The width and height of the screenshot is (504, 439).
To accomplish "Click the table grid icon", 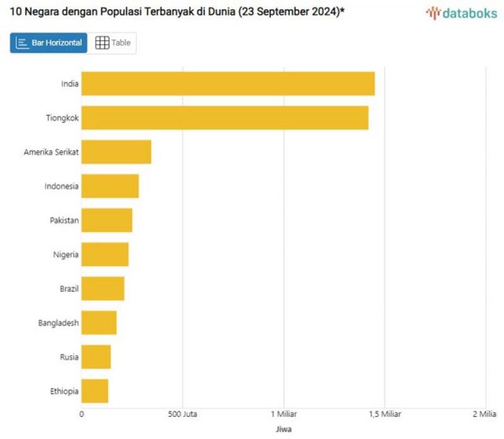I will 102,43.
